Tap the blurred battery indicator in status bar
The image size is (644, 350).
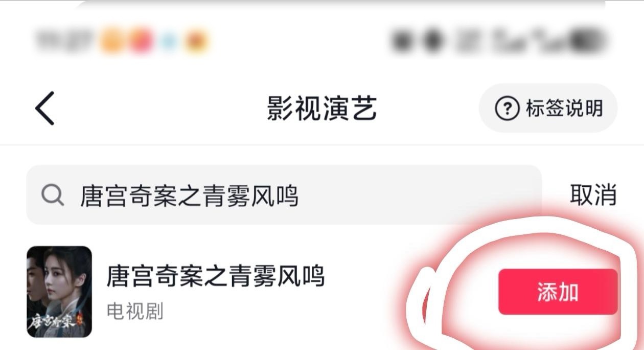coord(588,41)
